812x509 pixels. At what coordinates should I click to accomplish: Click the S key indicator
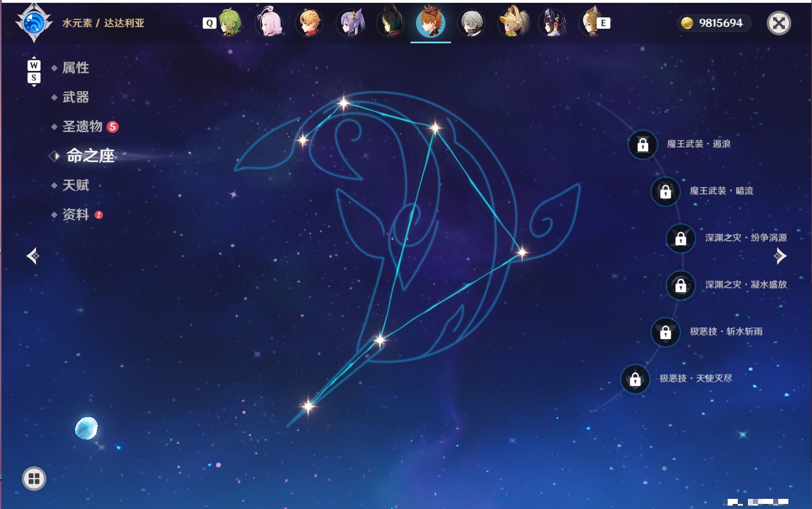34,78
